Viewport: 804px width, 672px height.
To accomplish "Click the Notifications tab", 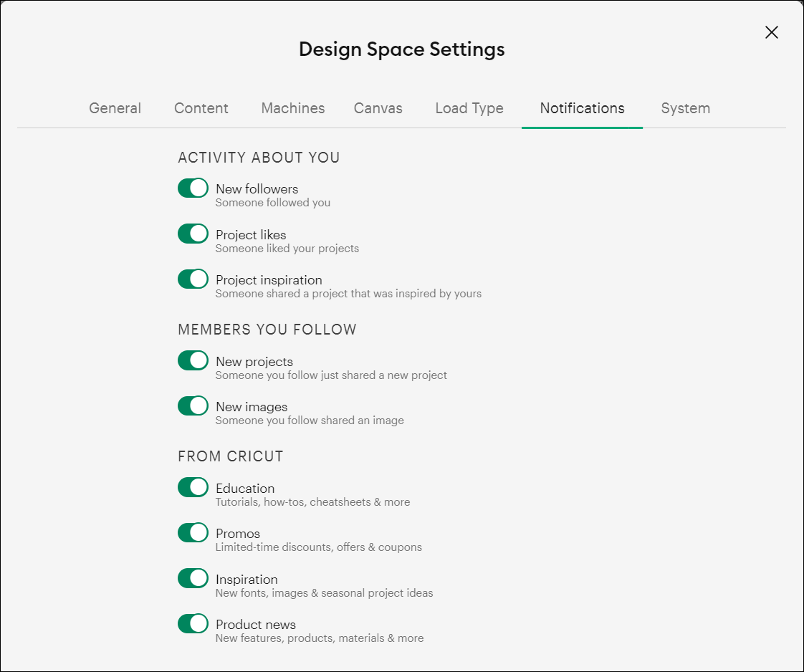I will [582, 108].
